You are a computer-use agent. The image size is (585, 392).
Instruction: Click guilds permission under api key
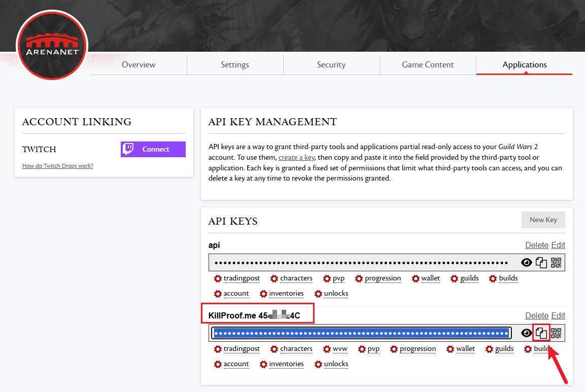click(464, 278)
